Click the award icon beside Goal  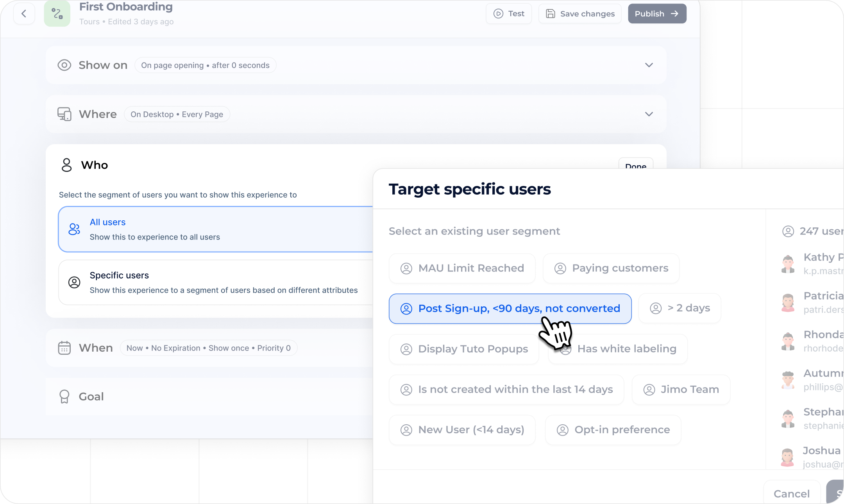coord(64,397)
